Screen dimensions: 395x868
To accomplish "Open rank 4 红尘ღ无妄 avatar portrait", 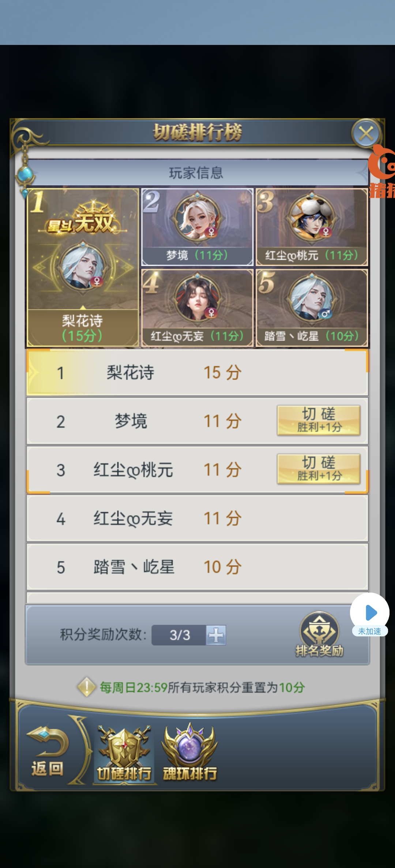I will [197, 298].
